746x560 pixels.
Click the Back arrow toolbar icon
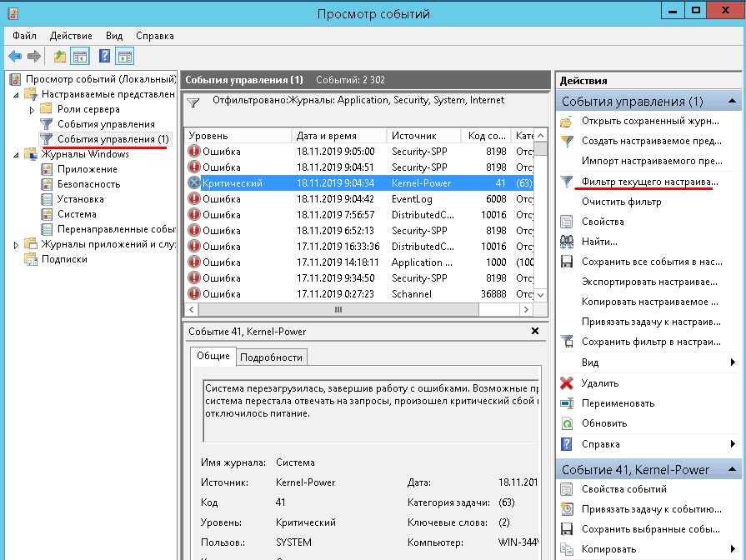[15, 56]
